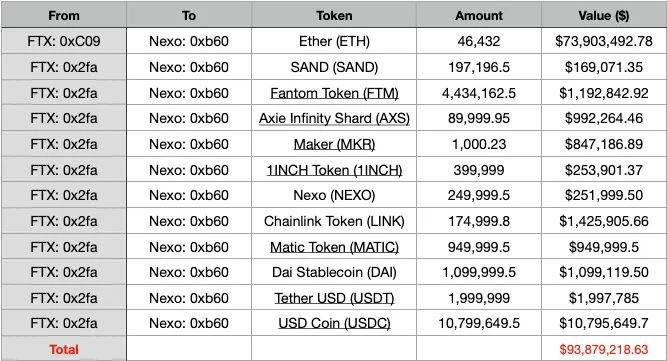Select the $73,903,492.78 value cell
The image size is (667, 361).
pos(604,41)
